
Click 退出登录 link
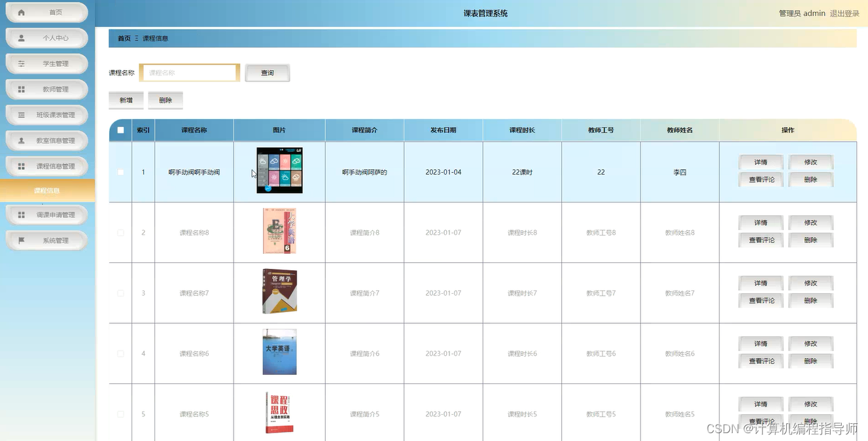click(x=844, y=13)
